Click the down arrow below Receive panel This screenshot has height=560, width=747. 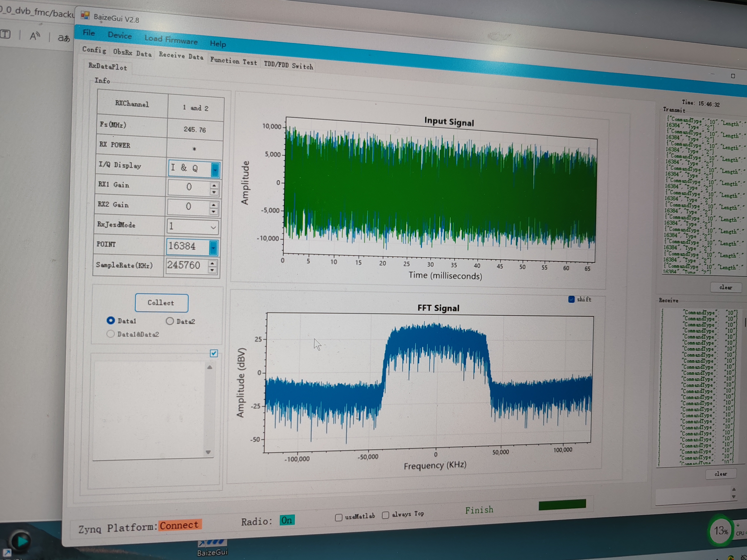pyautogui.click(x=734, y=497)
